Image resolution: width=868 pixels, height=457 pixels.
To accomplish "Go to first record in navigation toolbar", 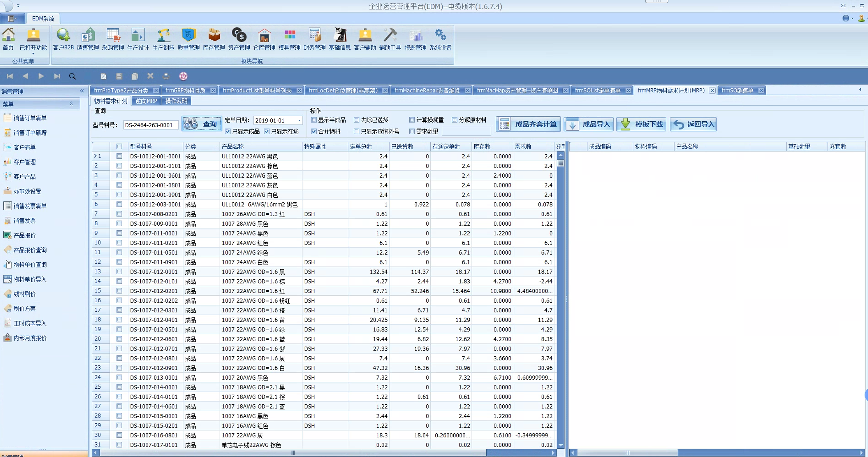I will click(10, 76).
